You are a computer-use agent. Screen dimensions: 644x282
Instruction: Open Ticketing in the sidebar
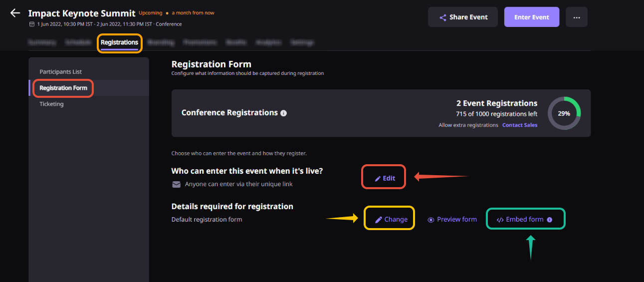pos(51,104)
